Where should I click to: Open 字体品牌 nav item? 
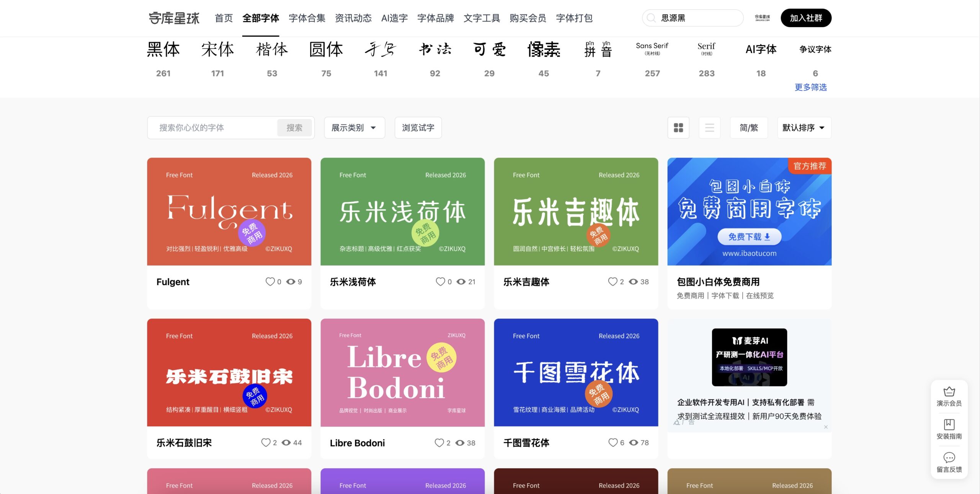point(436,18)
